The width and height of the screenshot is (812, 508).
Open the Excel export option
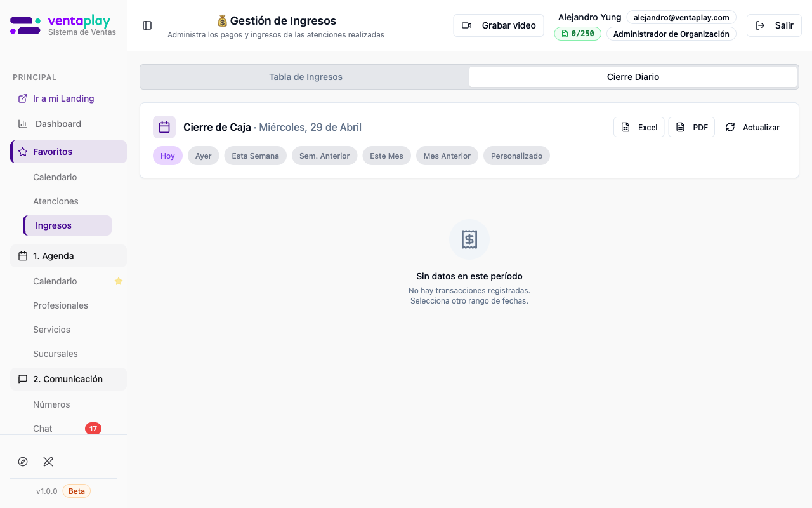(638, 127)
